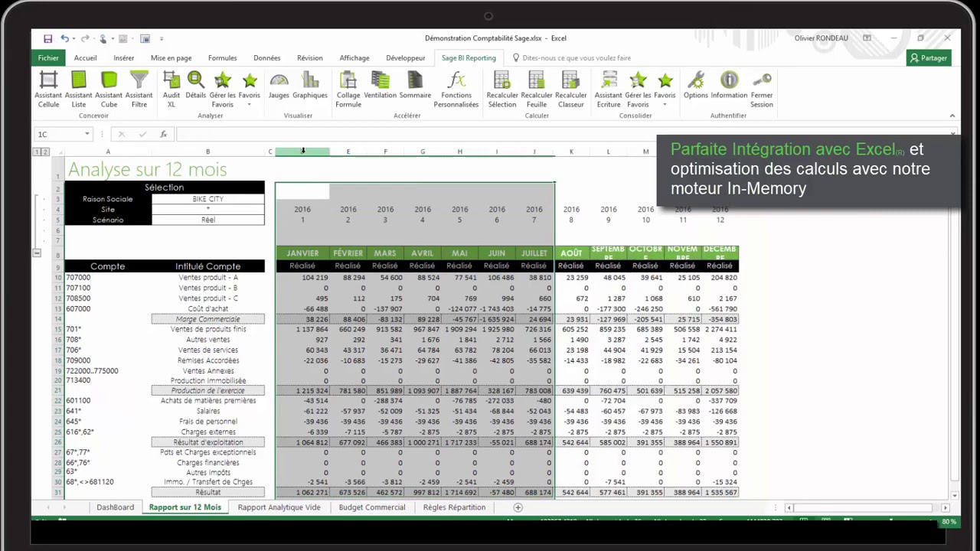980x551 pixels.
Task: Open the Name Box dropdown arrow
Action: (87, 134)
